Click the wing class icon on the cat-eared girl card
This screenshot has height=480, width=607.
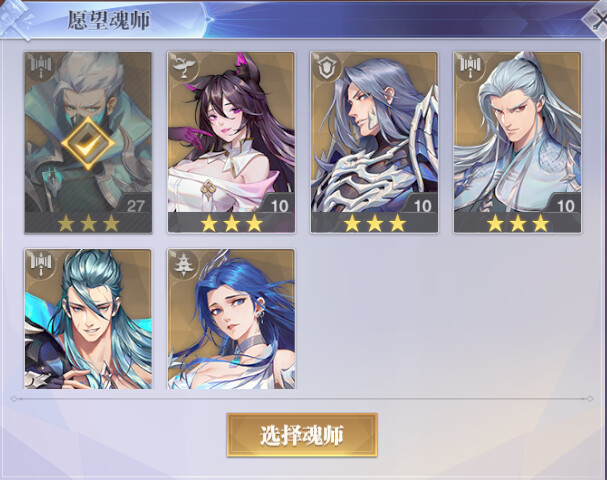tap(183, 67)
